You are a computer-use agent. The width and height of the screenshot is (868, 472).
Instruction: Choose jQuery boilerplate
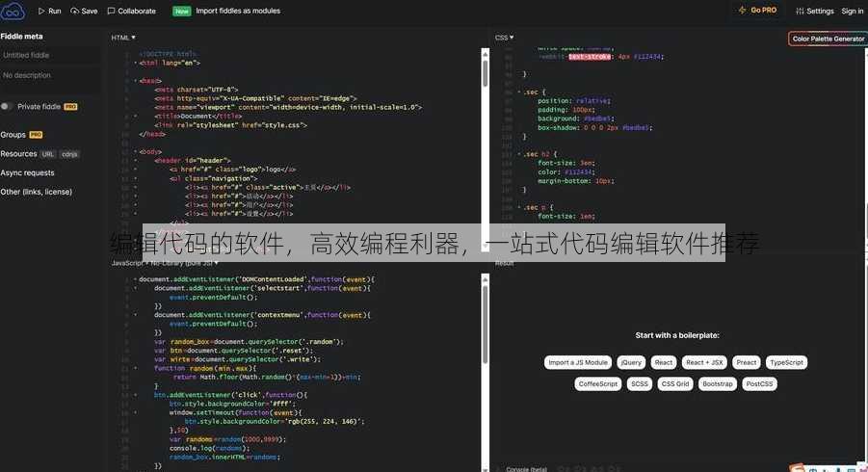pos(631,362)
